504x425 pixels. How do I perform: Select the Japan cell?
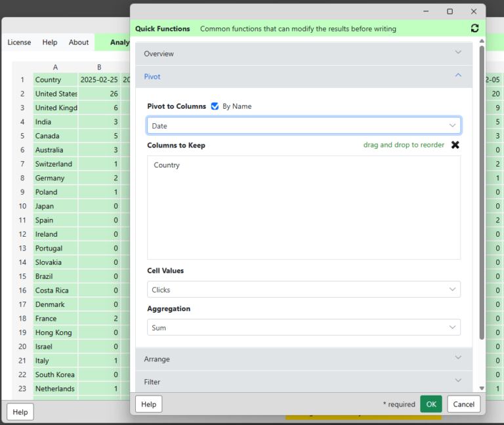55,206
